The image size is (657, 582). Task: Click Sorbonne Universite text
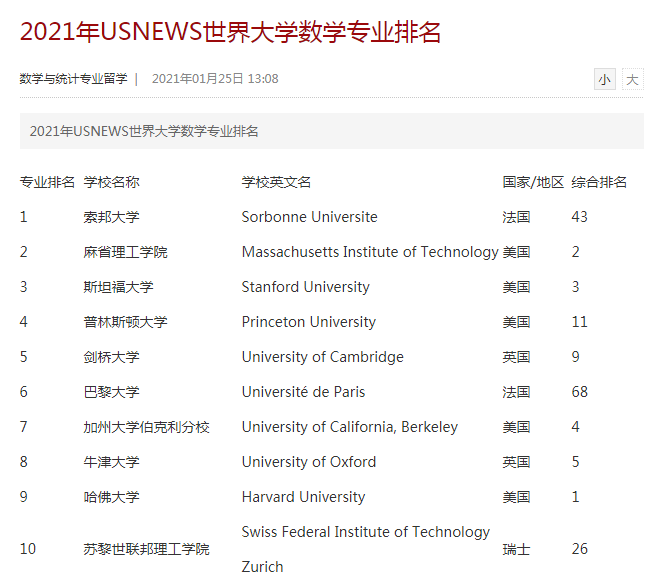(x=310, y=217)
